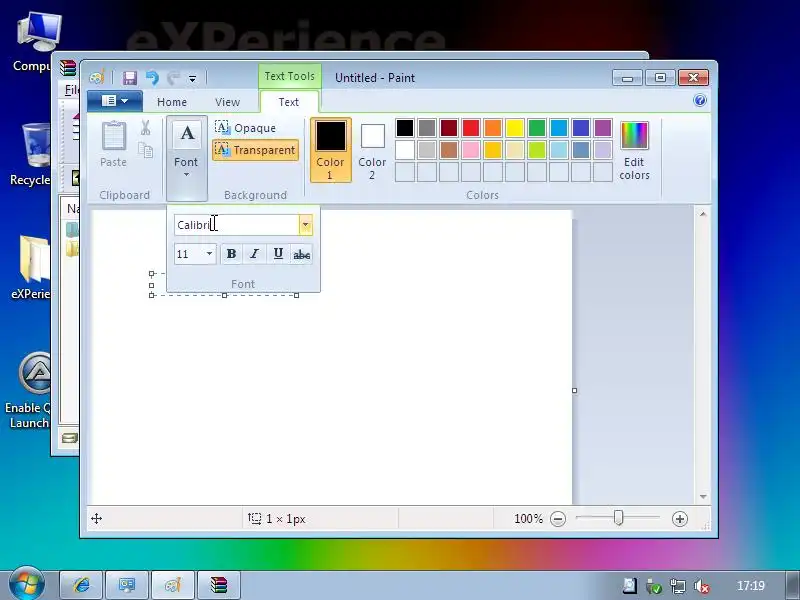Click the muted volume tray icon

point(703,586)
